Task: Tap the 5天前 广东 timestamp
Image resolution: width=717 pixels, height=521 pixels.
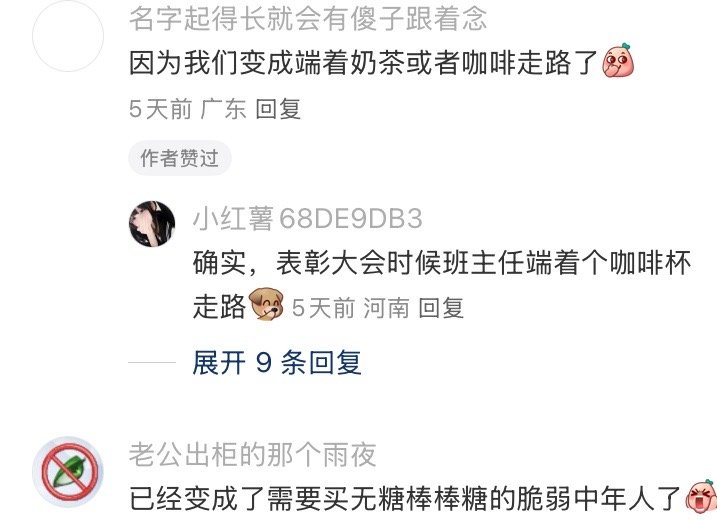Action: click(188, 109)
